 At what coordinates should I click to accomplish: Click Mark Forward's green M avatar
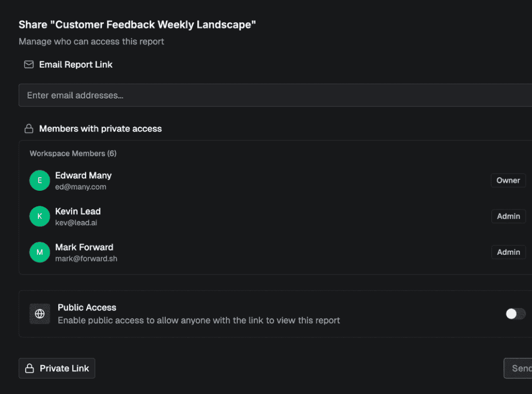39,252
